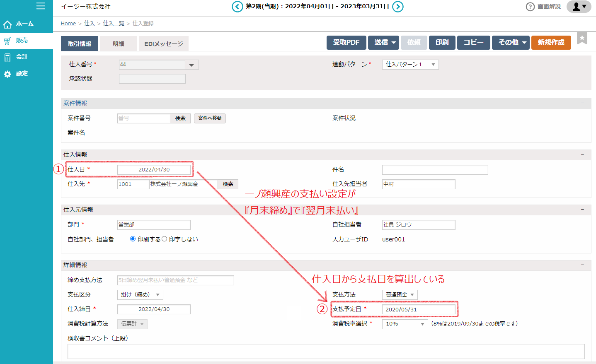Open the 消費税率選択 dropdown
Screen dimensions: 596x364
pos(405,324)
